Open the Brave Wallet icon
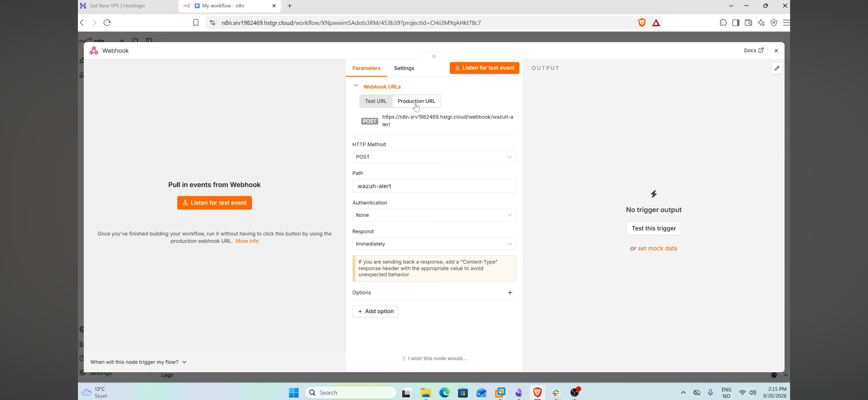Screen dimensions: 868x400 point(748,23)
